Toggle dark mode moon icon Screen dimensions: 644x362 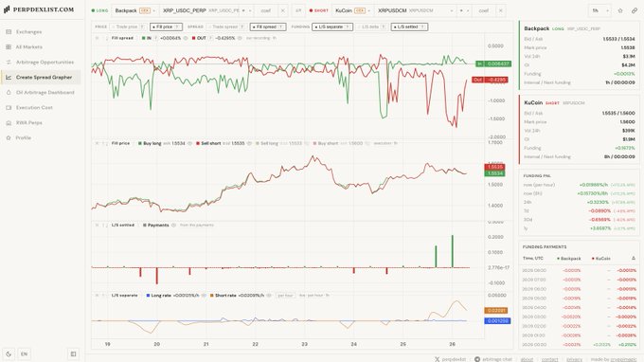[9, 353]
